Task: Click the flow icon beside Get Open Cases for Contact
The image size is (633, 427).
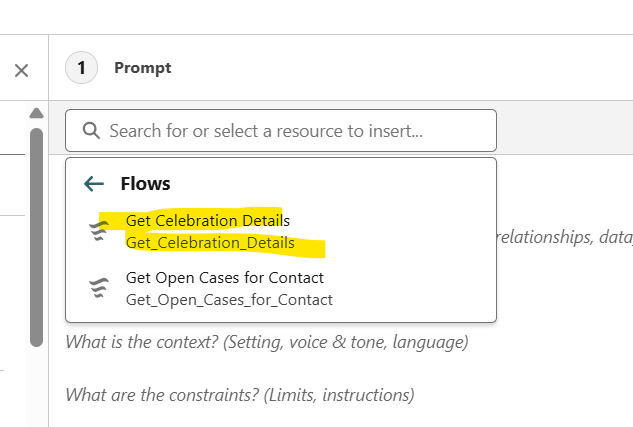Action: point(99,288)
